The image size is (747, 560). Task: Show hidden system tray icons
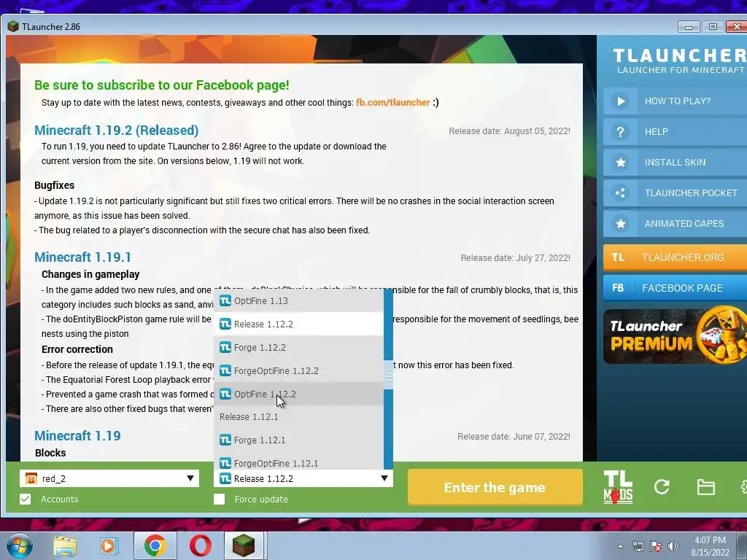(x=620, y=546)
